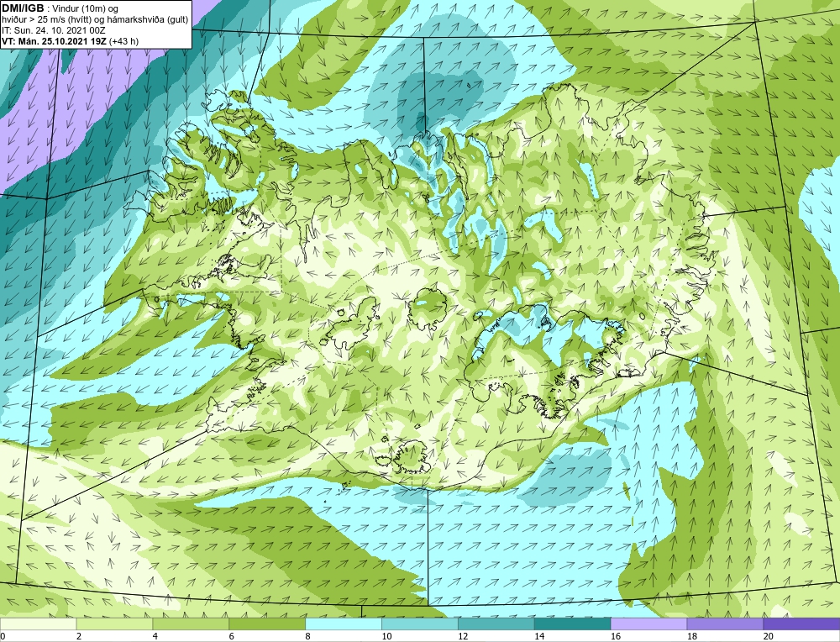
Task: Click the legend scale label '8'
Action: click(x=308, y=636)
